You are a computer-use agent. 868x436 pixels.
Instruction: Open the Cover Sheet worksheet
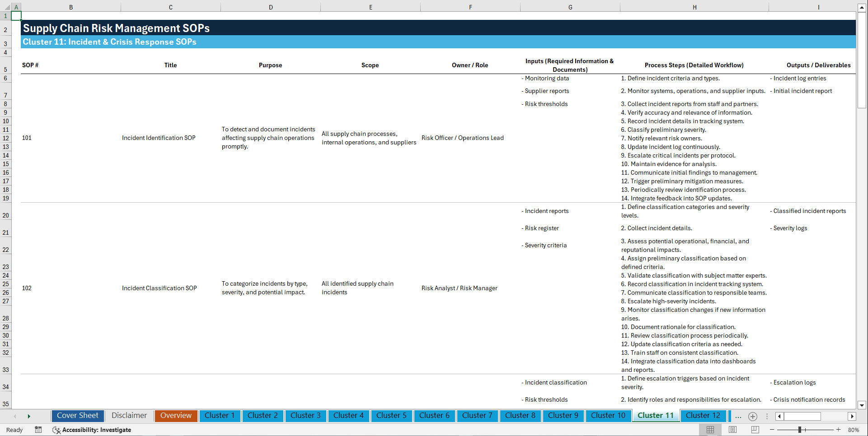coord(77,415)
